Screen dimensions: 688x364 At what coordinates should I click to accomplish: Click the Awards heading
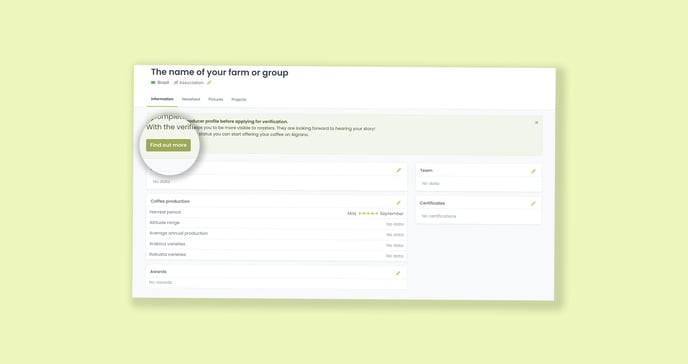tap(158, 272)
